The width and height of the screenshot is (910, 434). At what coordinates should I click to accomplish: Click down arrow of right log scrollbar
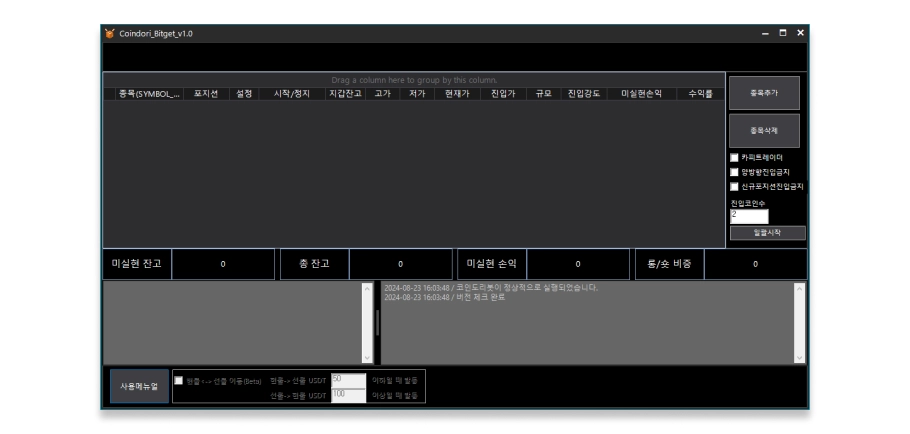(799, 358)
